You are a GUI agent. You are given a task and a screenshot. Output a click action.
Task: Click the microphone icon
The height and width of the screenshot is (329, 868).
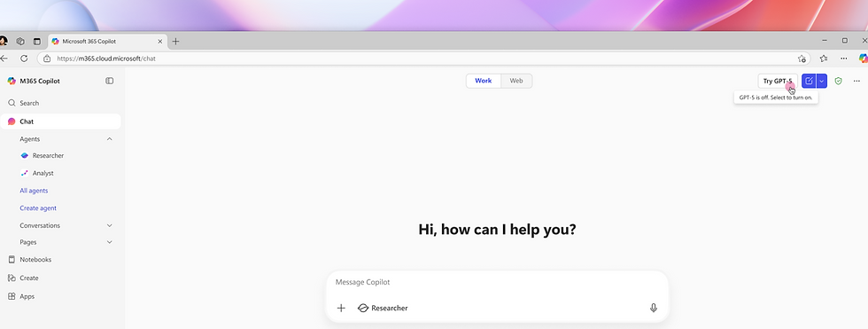coord(654,308)
